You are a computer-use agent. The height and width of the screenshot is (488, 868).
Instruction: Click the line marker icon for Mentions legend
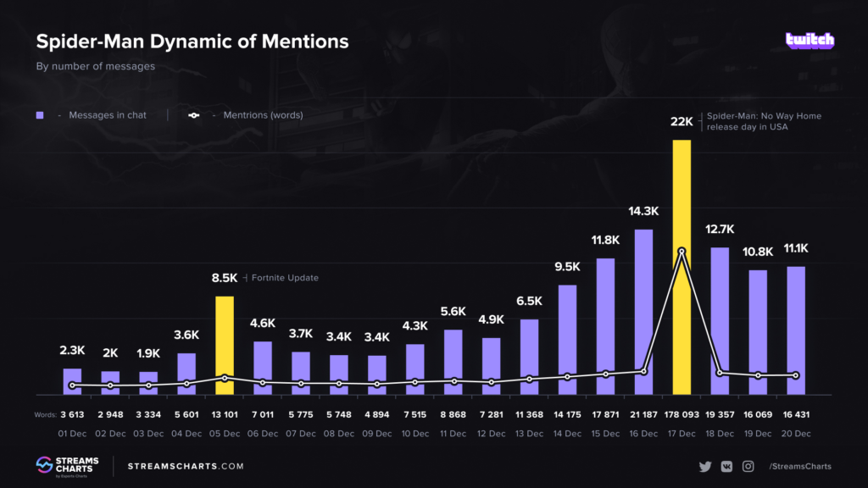click(x=192, y=115)
